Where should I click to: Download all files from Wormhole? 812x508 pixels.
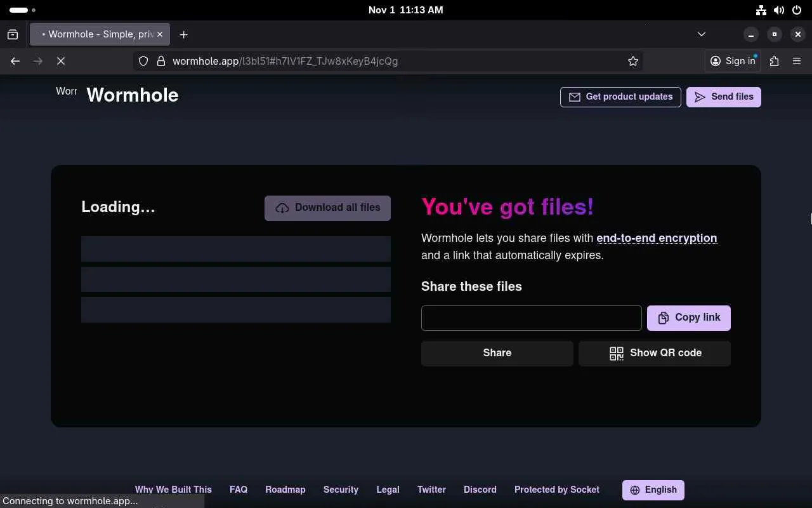(x=327, y=208)
